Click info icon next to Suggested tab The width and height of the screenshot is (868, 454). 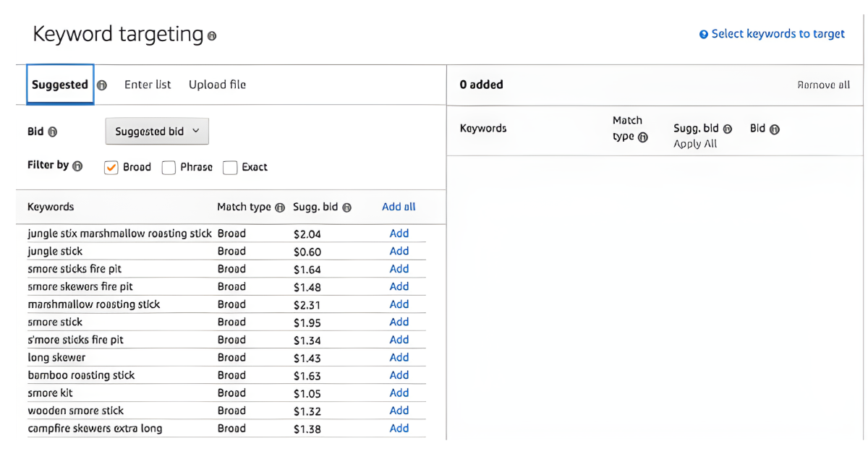point(102,85)
